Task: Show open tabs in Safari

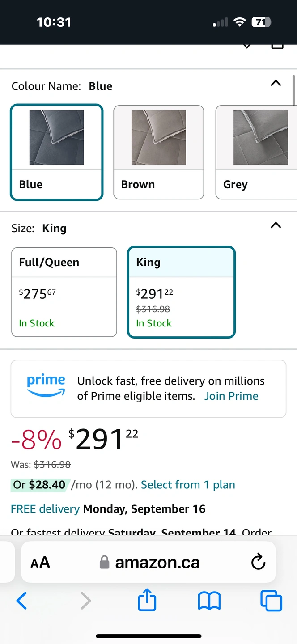Action: (271, 601)
